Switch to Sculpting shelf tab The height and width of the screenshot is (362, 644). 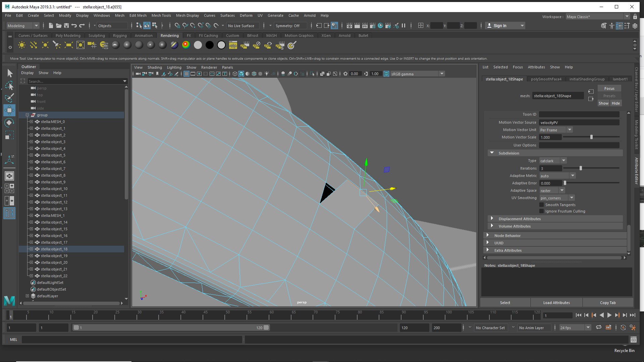97,36
